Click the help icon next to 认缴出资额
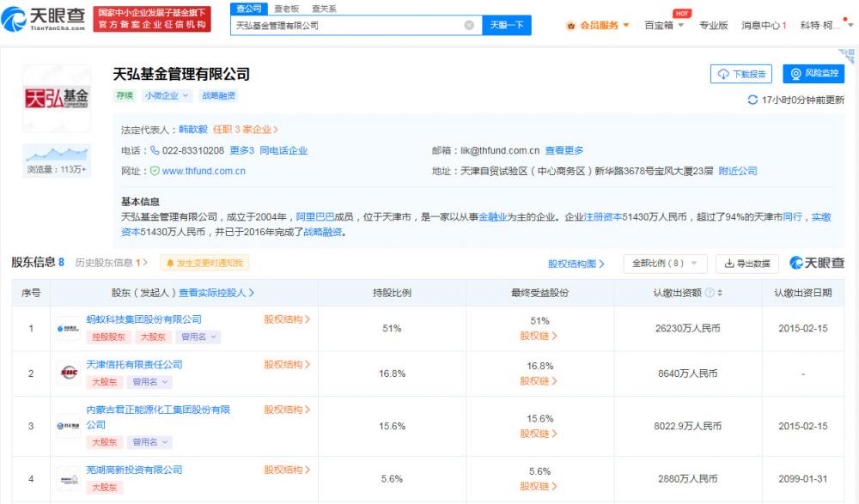Image resolution: width=859 pixels, height=504 pixels. click(x=710, y=293)
